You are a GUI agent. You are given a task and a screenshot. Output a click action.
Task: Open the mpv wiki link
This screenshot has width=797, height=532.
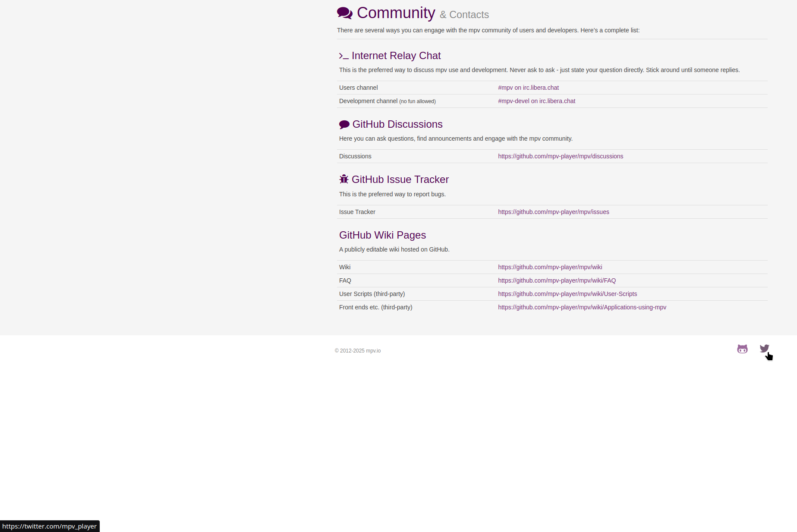(550, 267)
